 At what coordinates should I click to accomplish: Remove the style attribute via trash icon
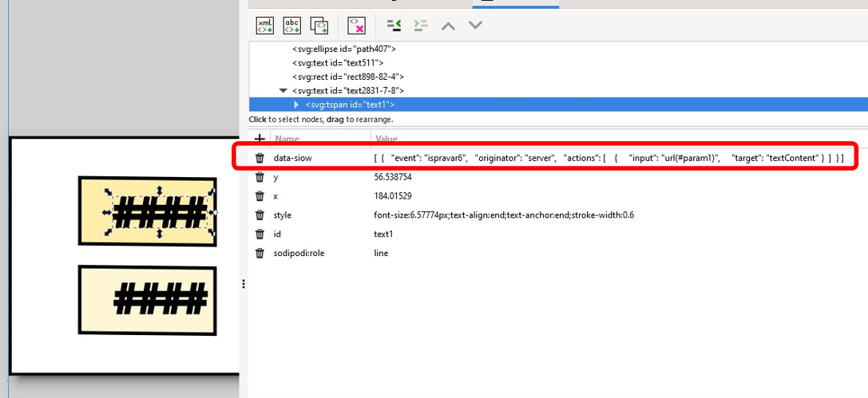[260, 215]
